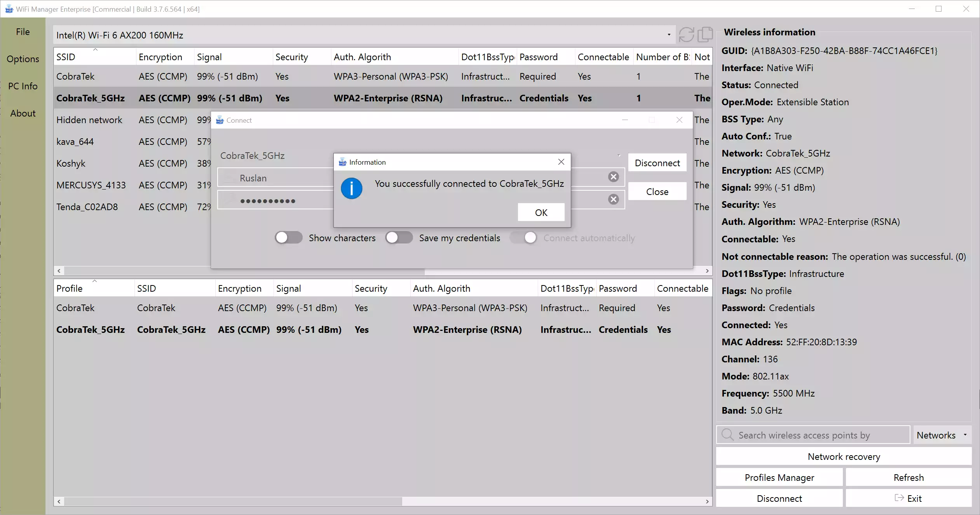Select the CobraTek_5GHz profile row
The width and height of the screenshot is (980, 515).
[x=383, y=330]
